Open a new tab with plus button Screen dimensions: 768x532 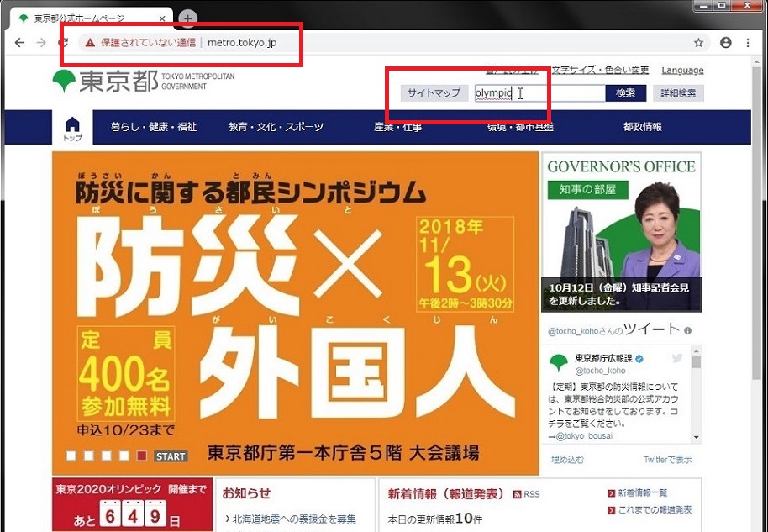187,18
